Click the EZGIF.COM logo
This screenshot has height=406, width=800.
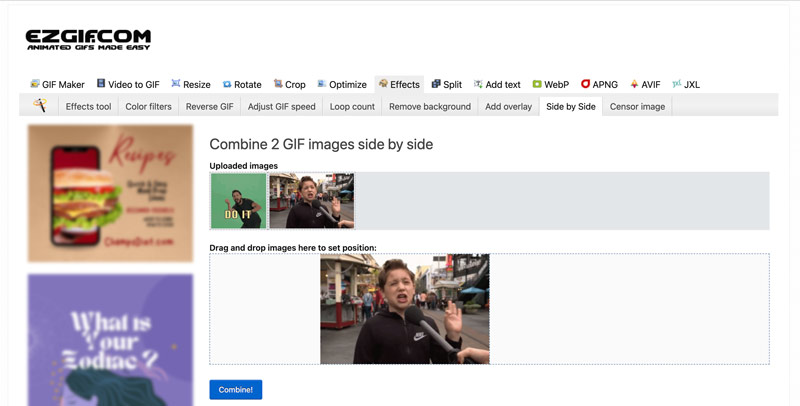coord(88,40)
